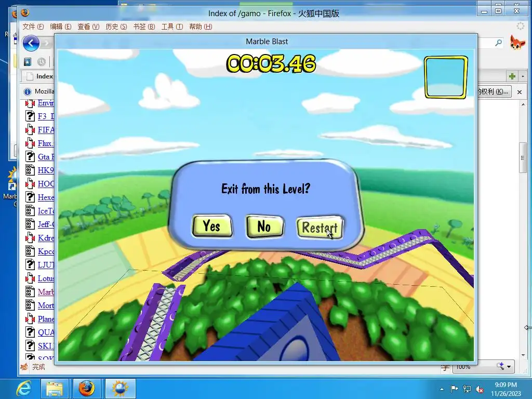The width and height of the screenshot is (532, 399).
Task: Click the muted volume tray icon
Action: click(480, 389)
